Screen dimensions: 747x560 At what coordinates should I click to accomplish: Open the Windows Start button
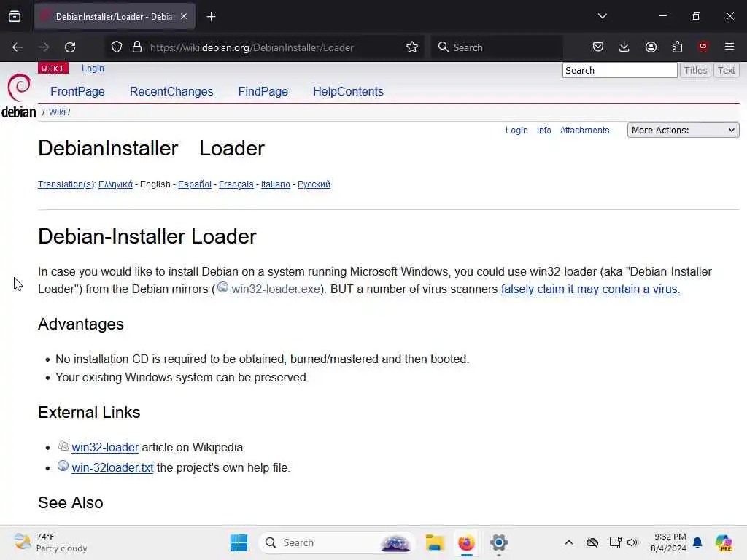pos(239,542)
